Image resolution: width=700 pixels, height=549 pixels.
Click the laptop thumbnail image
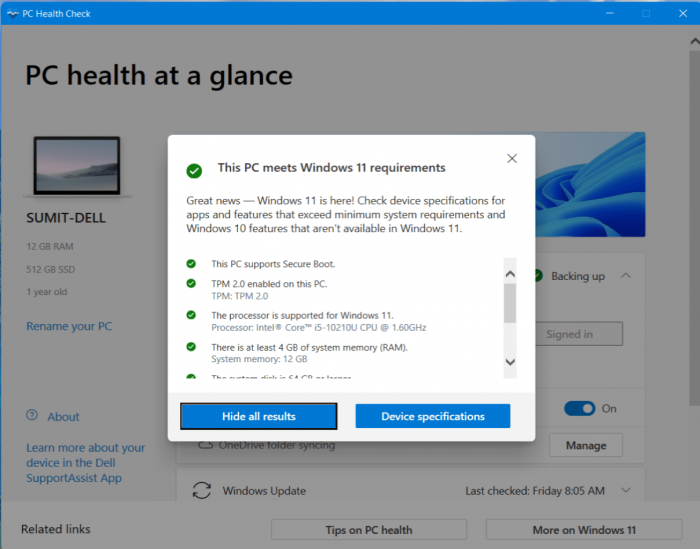77,166
